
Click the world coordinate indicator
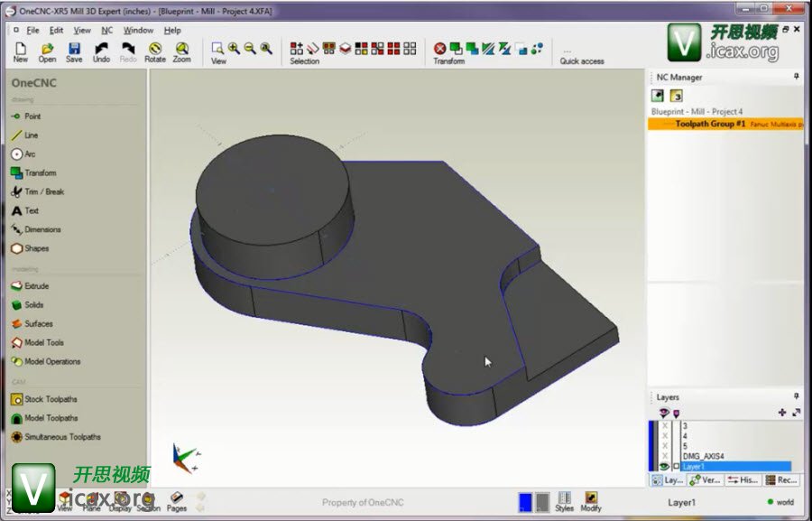click(780, 502)
